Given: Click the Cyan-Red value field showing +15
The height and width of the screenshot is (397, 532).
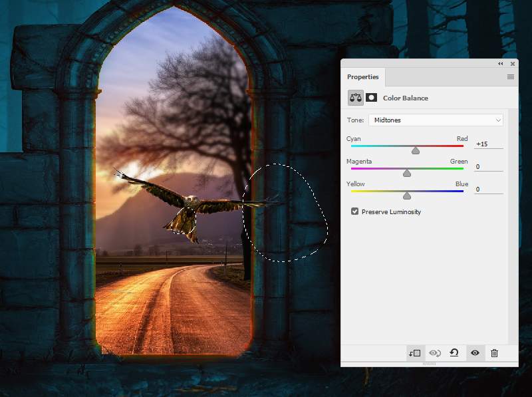Looking at the screenshot, I should (x=489, y=144).
